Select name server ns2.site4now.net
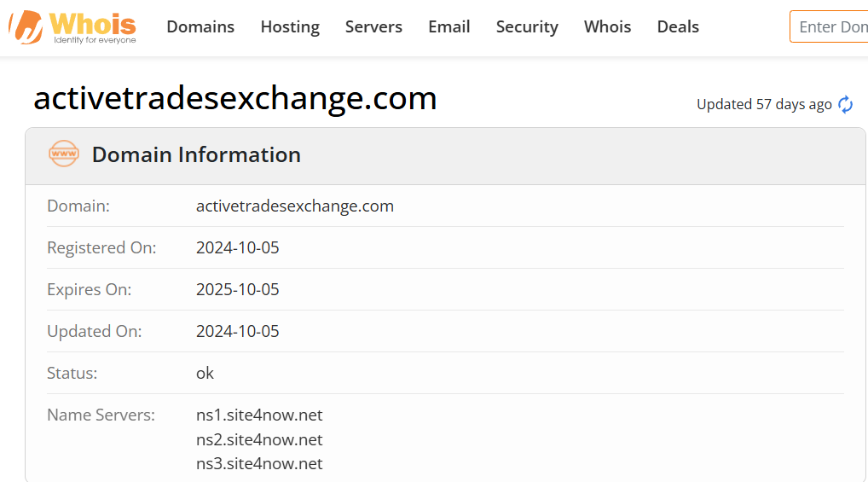 [x=259, y=439]
